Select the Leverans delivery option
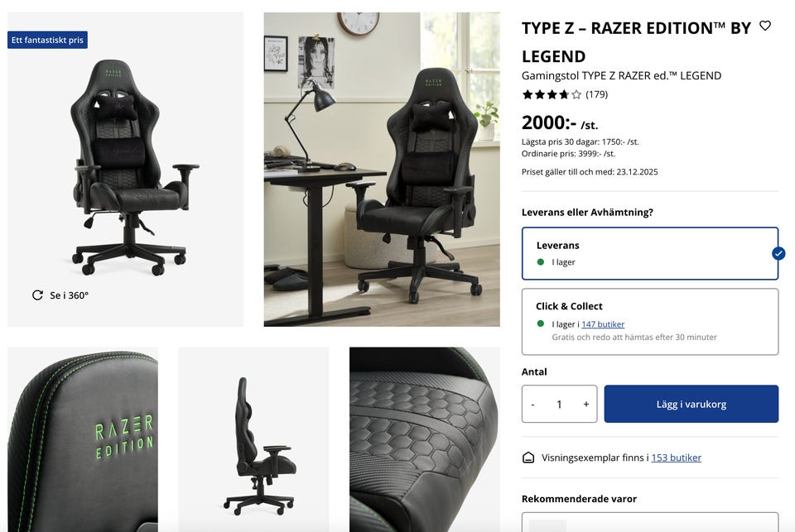795x532 pixels. click(x=650, y=253)
